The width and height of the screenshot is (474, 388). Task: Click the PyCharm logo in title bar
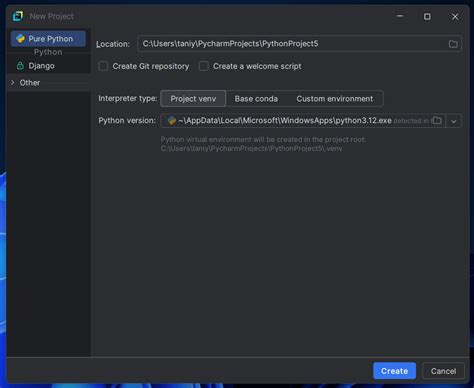point(18,16)
